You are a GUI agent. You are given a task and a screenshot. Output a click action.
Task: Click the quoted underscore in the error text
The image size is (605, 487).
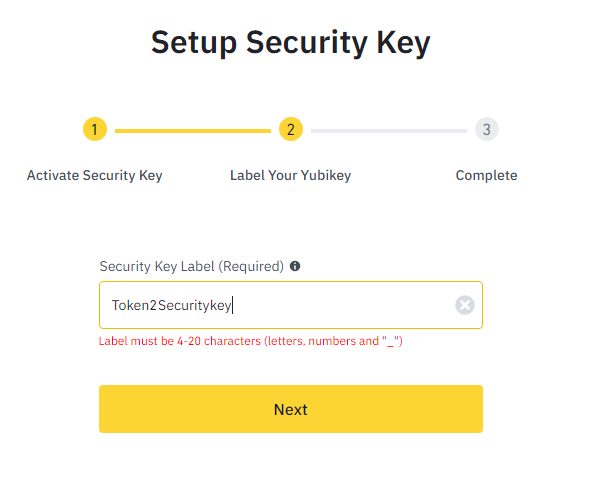390,341
